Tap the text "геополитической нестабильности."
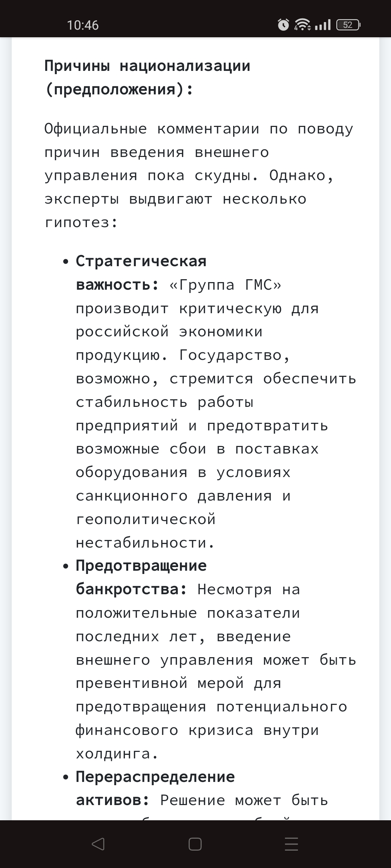 [146, 531]
